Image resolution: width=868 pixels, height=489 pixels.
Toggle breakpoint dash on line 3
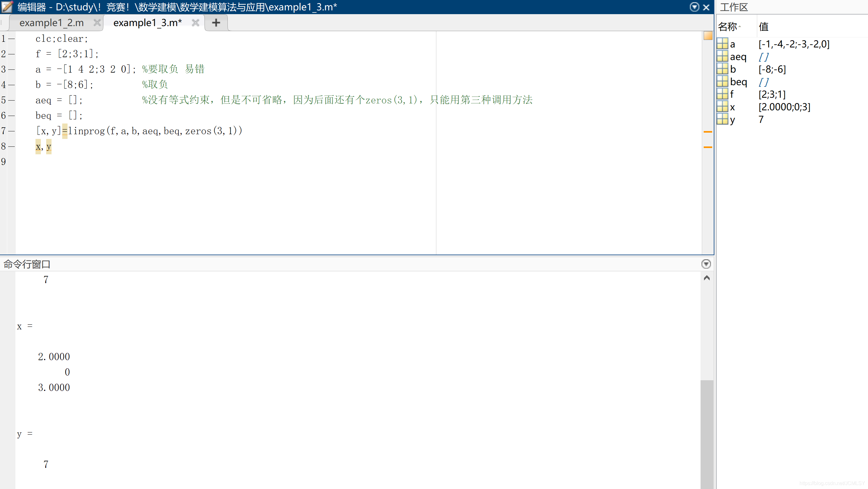tap(11, 69)
